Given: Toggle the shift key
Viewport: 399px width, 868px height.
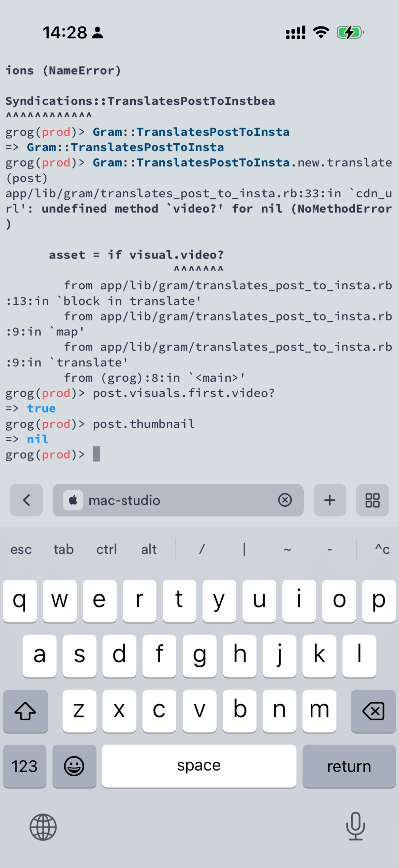Looking at the screenshot, I should (25, 711).
